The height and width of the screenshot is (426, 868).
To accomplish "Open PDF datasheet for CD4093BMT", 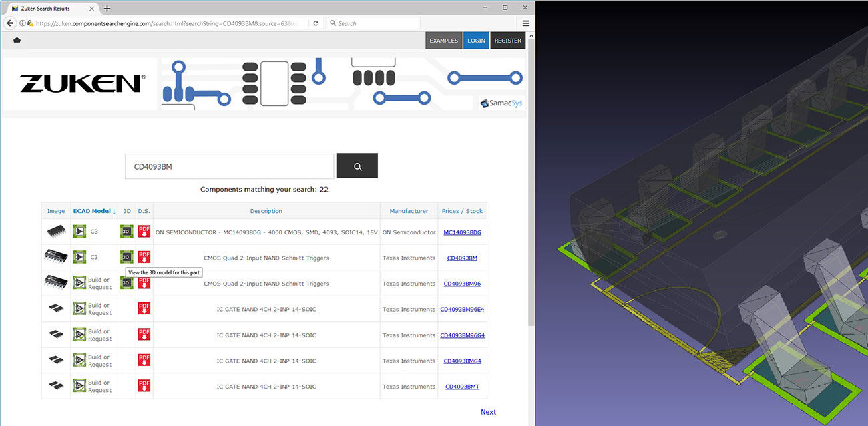I will (x=144, y=386).
